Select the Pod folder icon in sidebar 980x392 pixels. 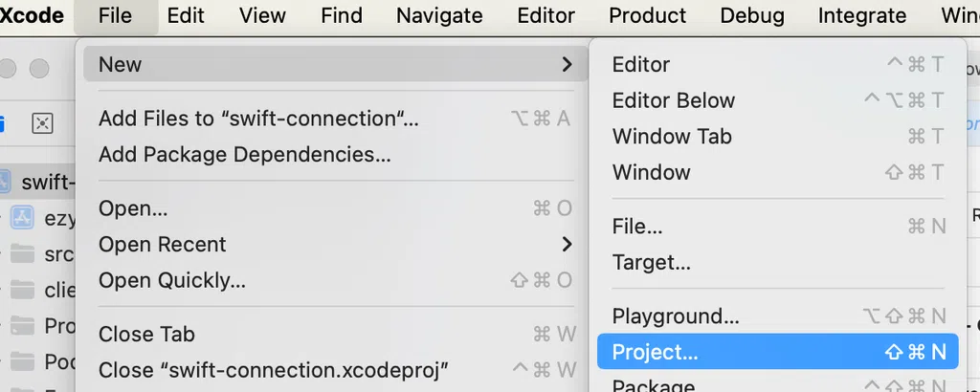23,361
